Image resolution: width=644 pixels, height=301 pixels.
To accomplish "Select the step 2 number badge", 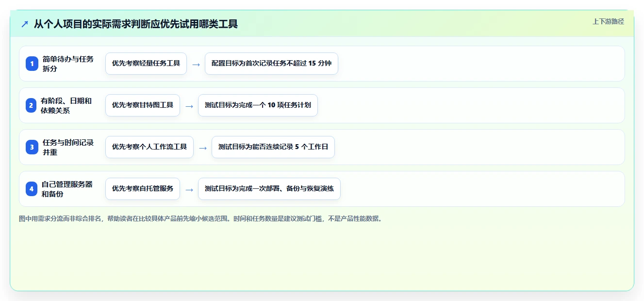I will [31, 105].
